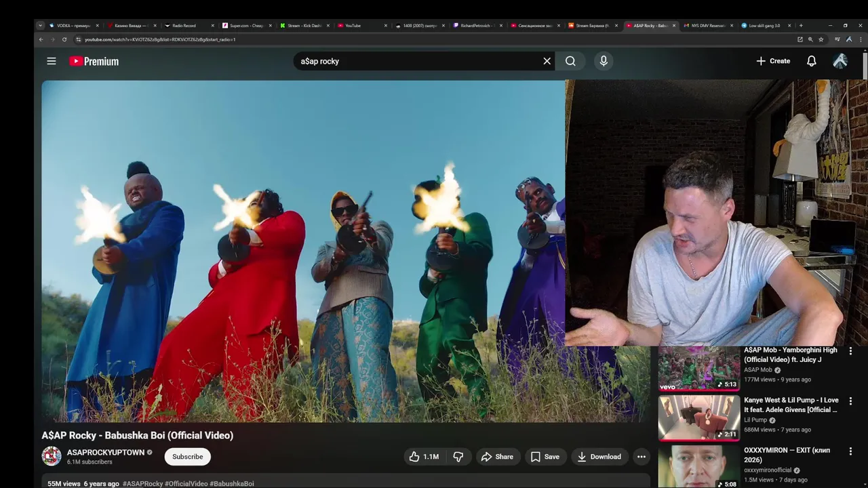Go to YouTube Premium home logo
Screen dimensions: 868x488
pyautogui.click(x=94, y=61)
